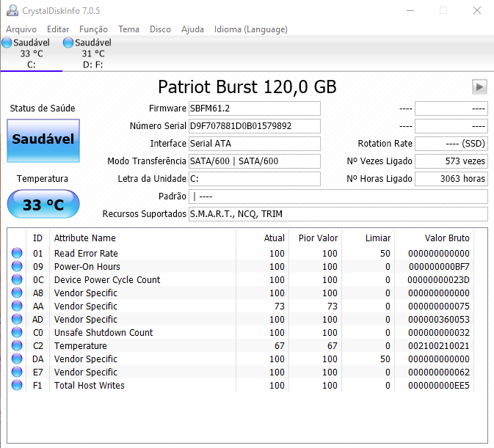The image size is (494, 448).
Task: Select the C: drive tab
Action: tap(31, 54)
